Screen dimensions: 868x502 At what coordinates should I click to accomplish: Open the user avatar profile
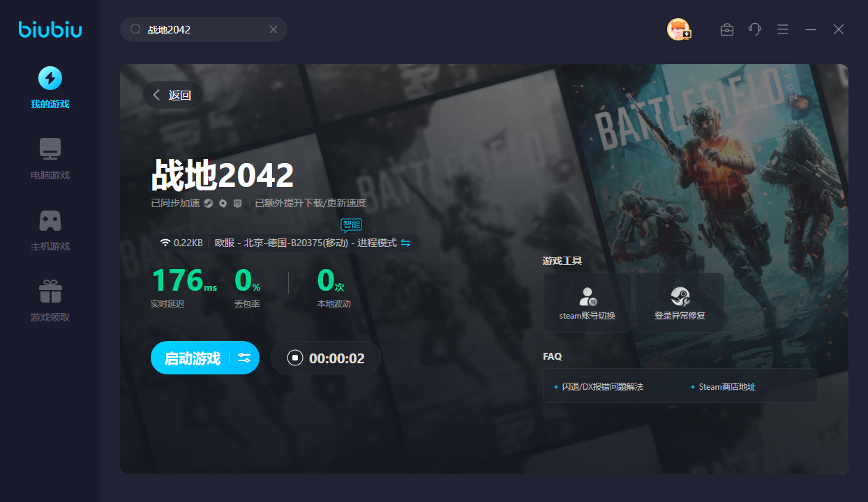(x=678, y=29)
